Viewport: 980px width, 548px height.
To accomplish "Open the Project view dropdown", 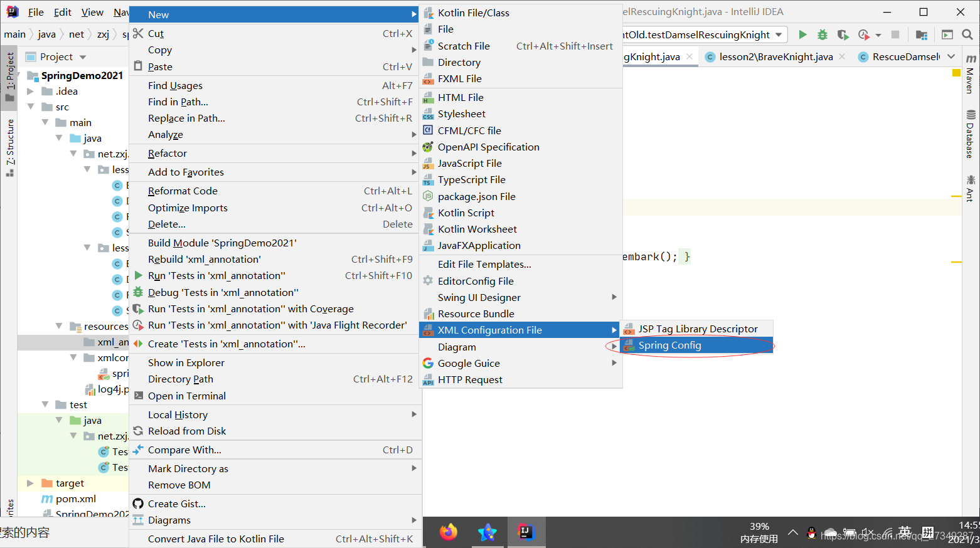I will point(83,57).
